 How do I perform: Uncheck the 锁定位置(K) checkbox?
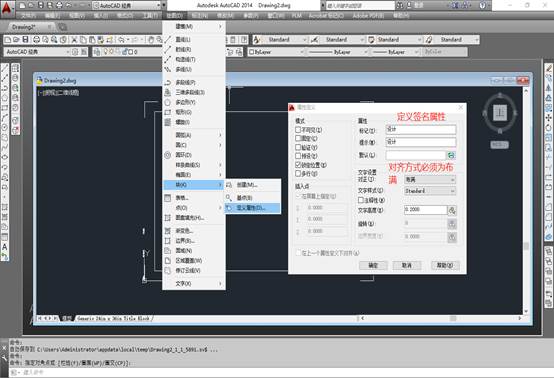[298, 165]
